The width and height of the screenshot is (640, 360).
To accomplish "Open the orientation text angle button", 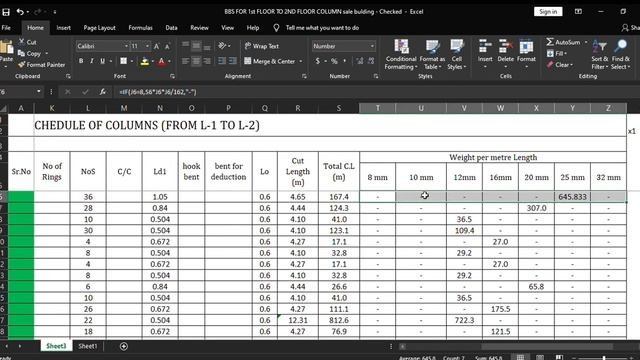I will click(x=224, y=46).
